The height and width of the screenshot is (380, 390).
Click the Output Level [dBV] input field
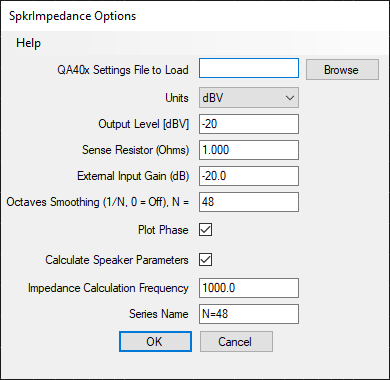[x=249, y=124]
